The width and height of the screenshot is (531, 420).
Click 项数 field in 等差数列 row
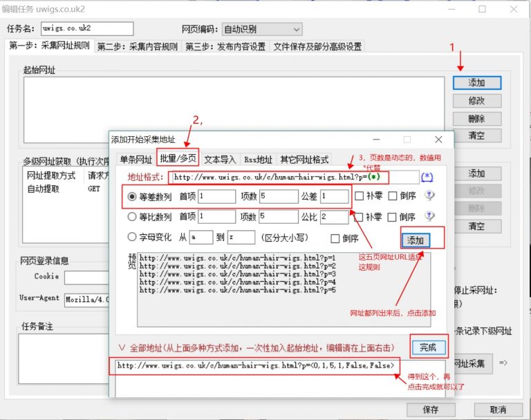point(279,196)
